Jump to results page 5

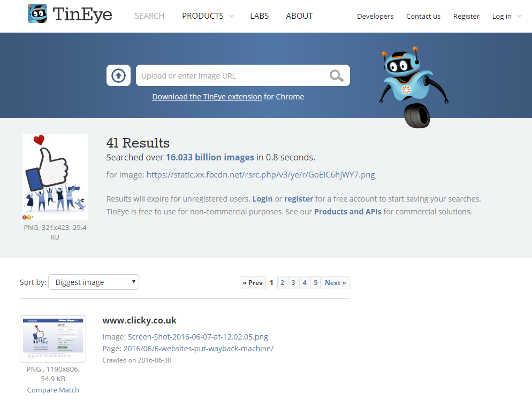[316, 282]
